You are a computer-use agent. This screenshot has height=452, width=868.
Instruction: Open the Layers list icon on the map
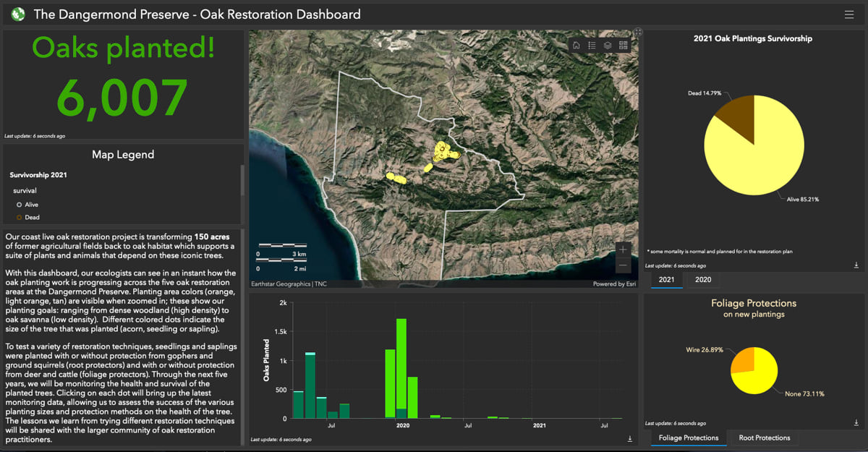point(608,45)
